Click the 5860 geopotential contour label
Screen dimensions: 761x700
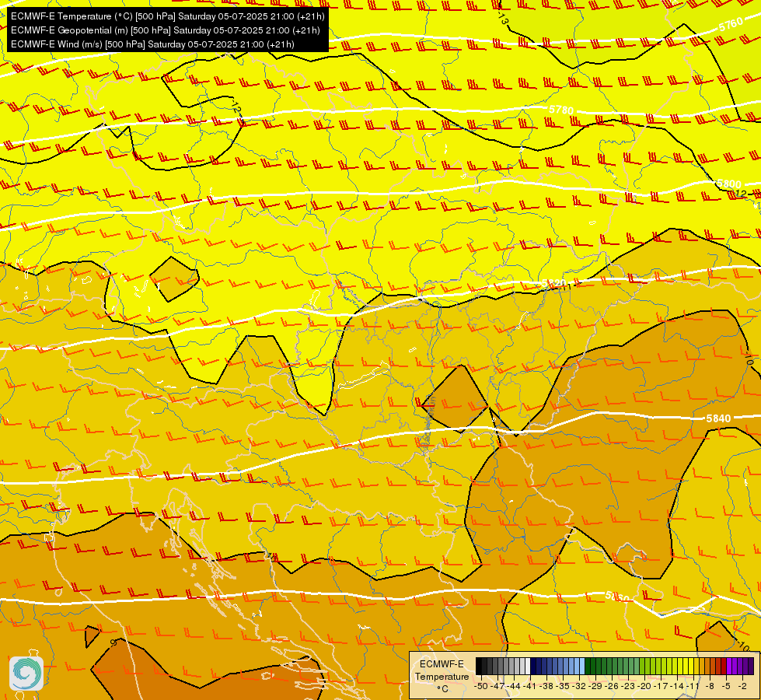(x=617, y=597)
